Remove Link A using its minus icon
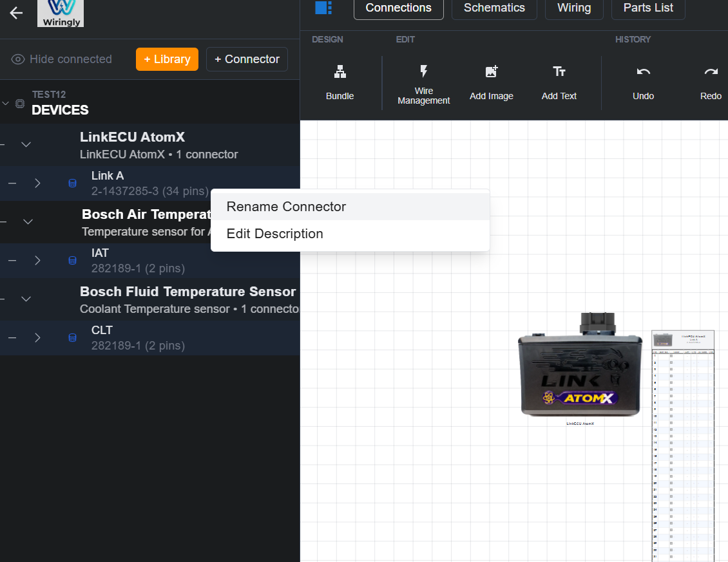 12,183
